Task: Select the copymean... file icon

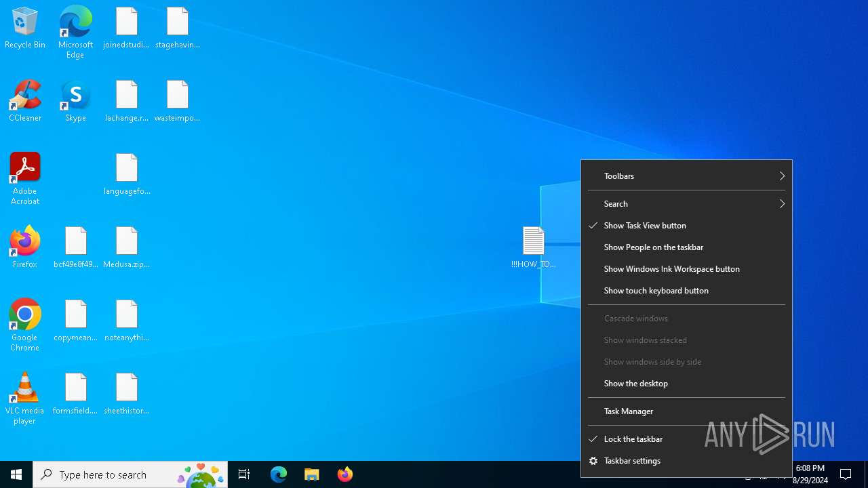Action: click(76, 321)
